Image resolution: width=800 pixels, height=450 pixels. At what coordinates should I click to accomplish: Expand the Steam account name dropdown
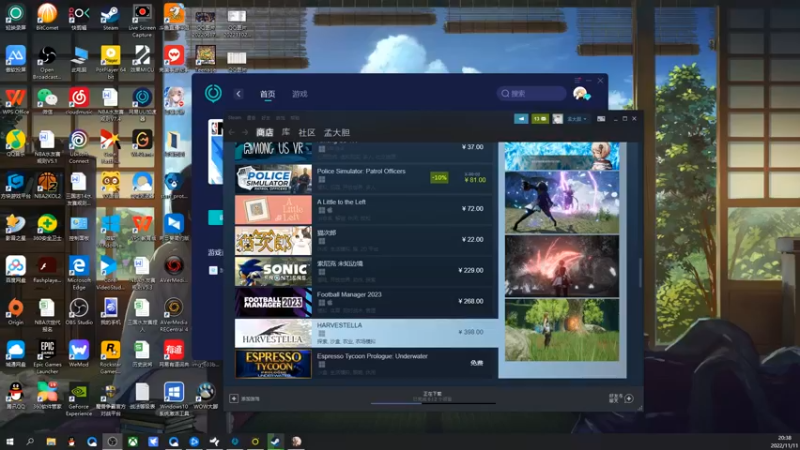pyautogui.click(x=577, y=119)
